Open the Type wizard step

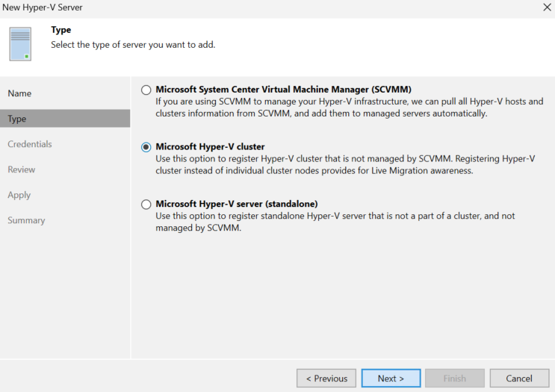(x=65, y=119)
